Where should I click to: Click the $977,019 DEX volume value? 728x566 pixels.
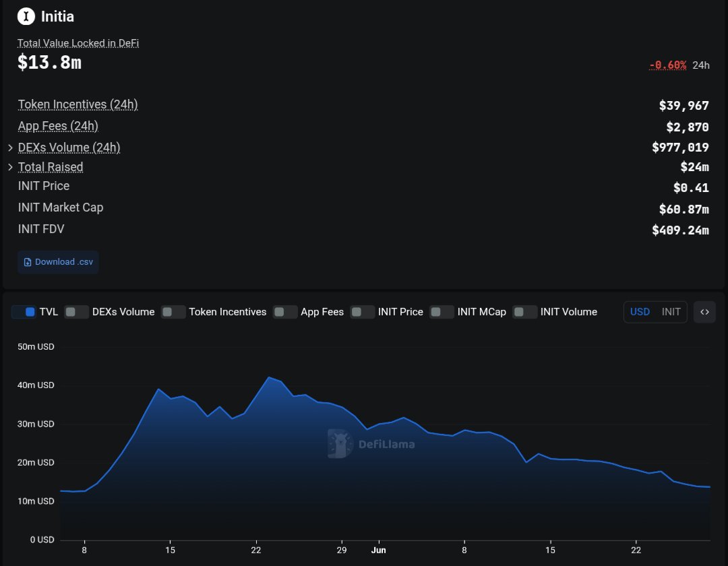pos(680,148)
